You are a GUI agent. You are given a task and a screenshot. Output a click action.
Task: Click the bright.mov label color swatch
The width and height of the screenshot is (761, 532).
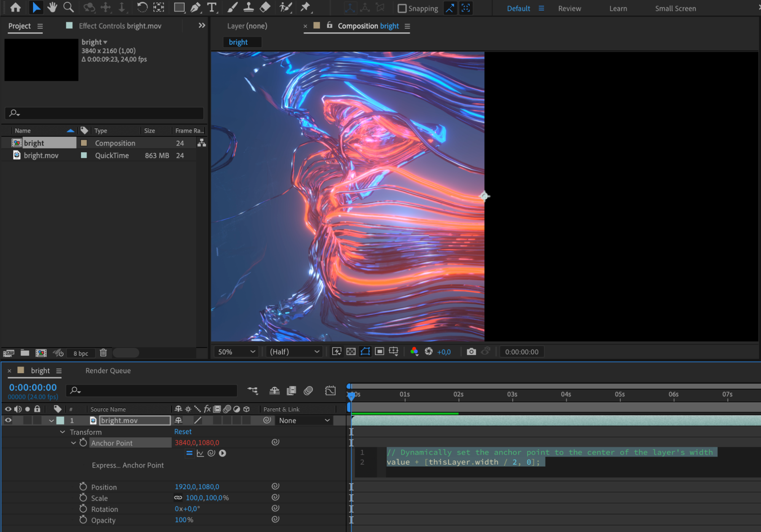tap(84, 155)
